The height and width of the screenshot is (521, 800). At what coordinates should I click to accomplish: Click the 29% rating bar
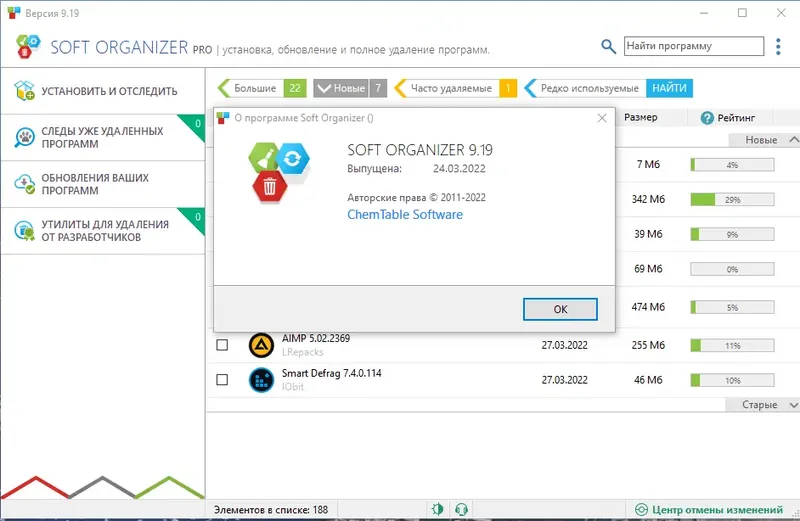tap(732, 200)
